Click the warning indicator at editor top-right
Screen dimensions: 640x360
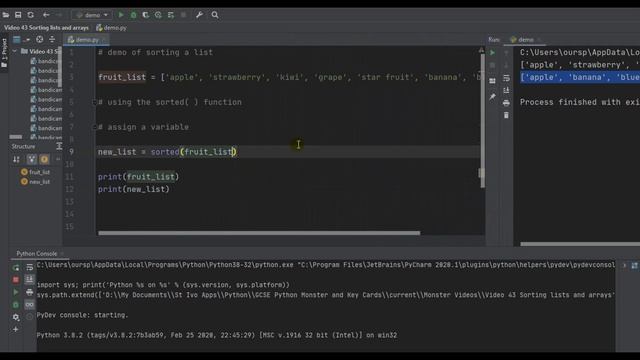481,51
